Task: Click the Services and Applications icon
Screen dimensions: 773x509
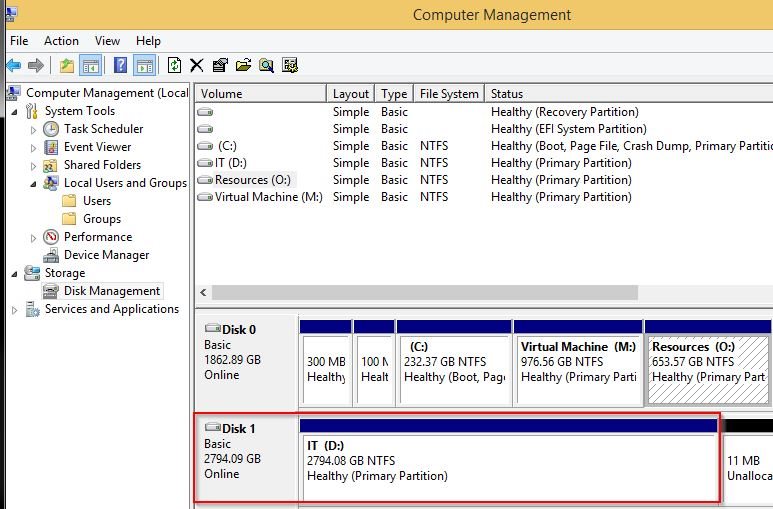Action: coord(33,309)
